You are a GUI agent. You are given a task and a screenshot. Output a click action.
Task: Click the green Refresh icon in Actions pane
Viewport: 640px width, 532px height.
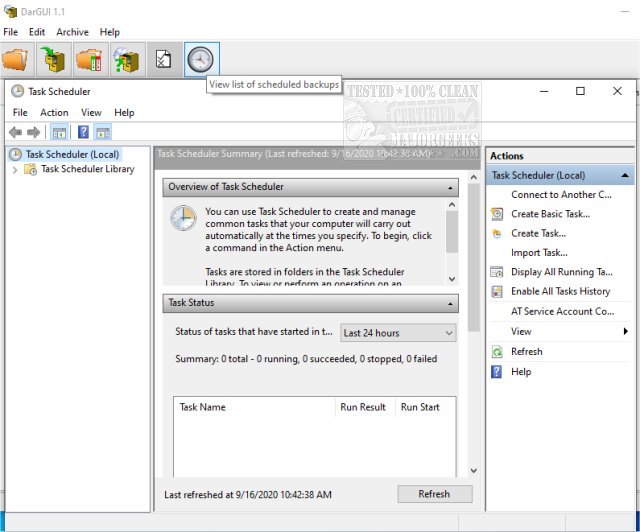pos(497,352)
